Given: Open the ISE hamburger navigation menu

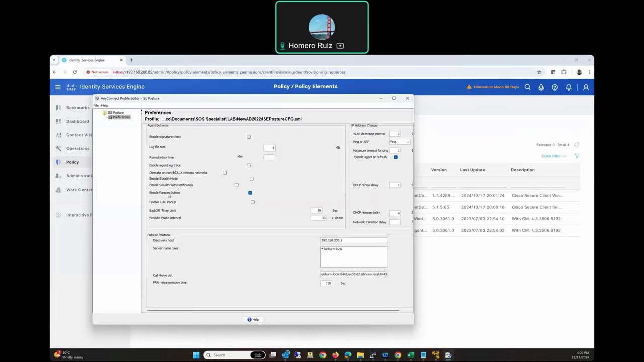Looking at the screenshot, I should pos(58,87).
